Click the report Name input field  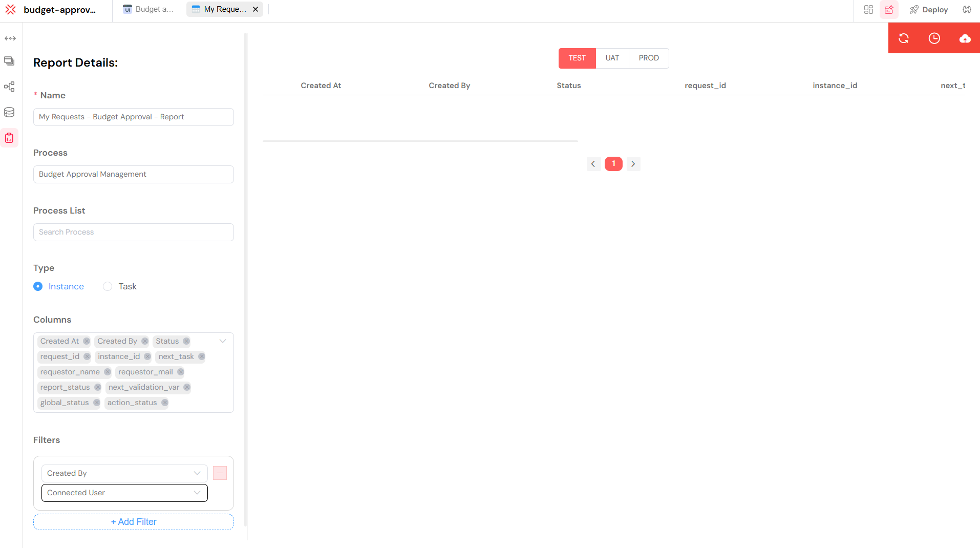pos(134,117)
